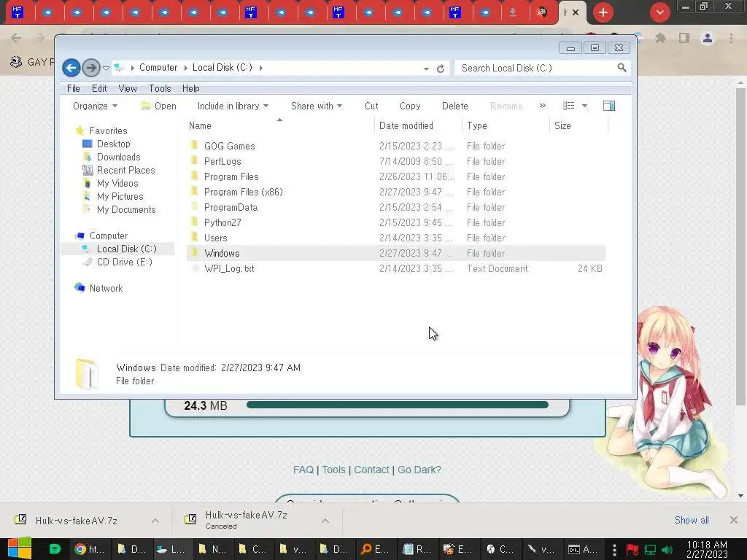Click Show all downloads
This screenshot has height=560, width=747.
click(x=692, y=520)
